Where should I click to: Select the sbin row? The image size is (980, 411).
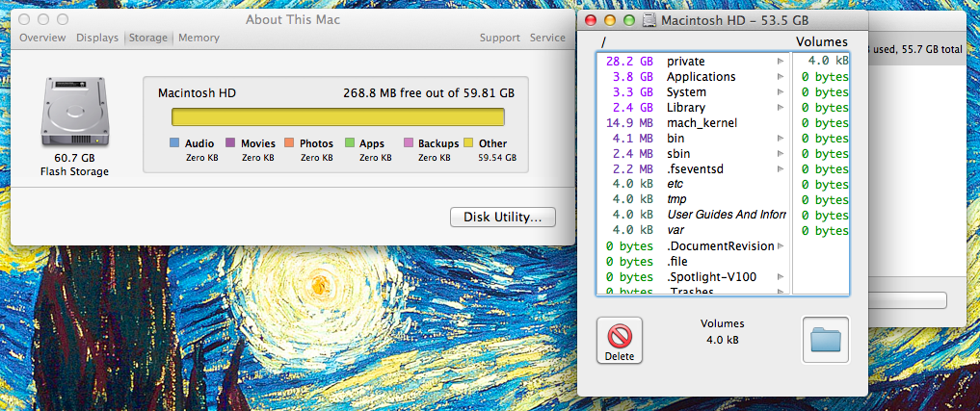click(693, 153)
